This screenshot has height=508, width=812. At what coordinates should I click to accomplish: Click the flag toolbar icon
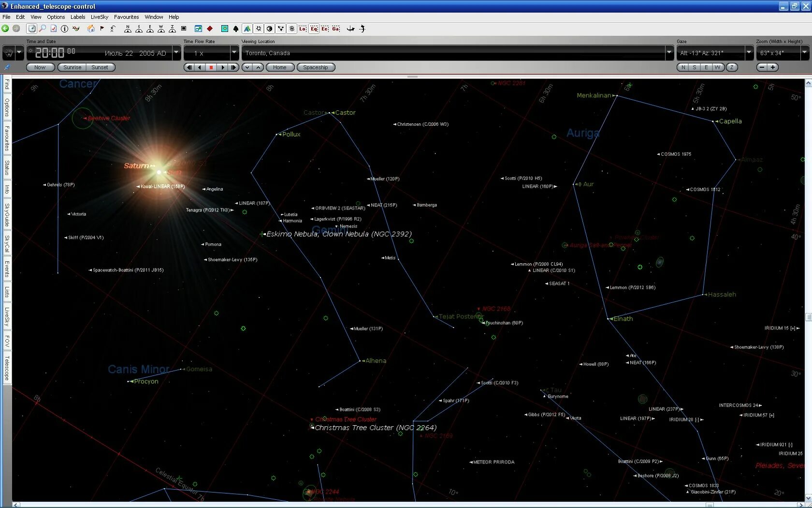102,29
